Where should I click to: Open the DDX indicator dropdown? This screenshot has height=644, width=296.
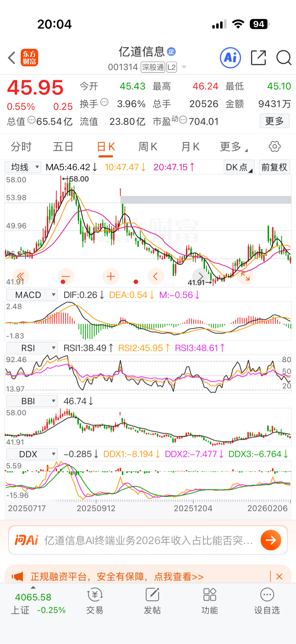(x=32, y=454)
